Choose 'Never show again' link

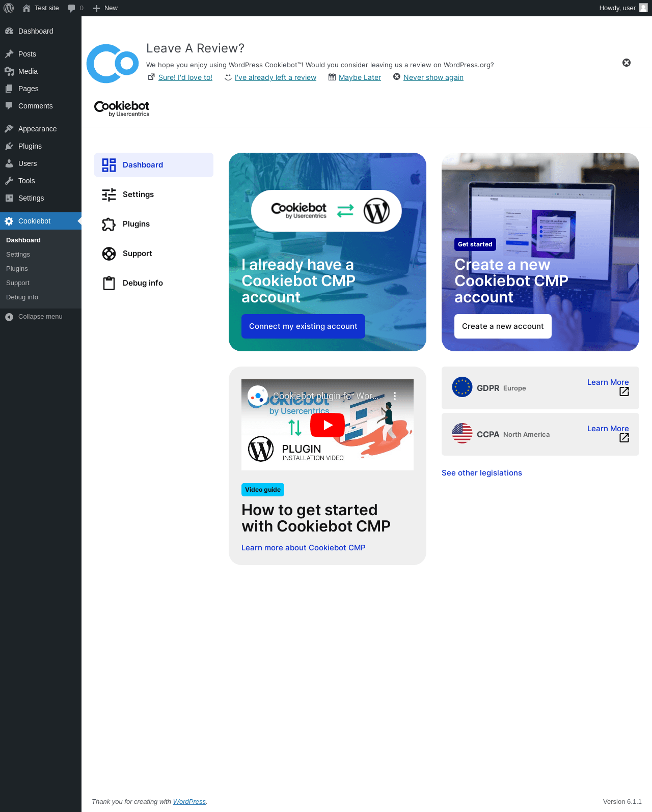click(x=433, y=77)
